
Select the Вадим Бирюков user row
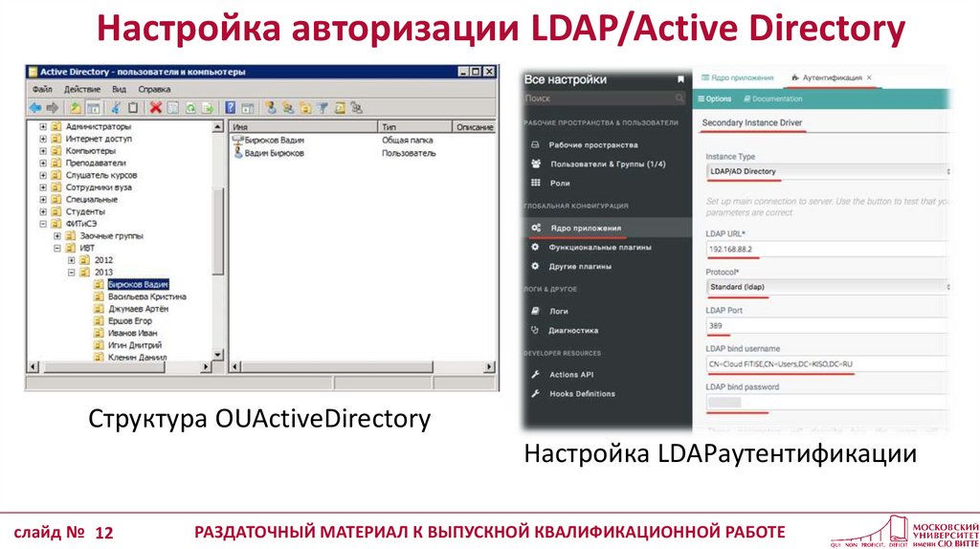274,153
